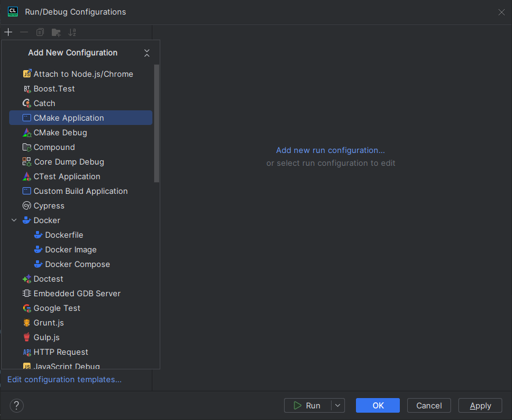Click the Grunt.js icon
512x420 pixels.
click(27, 322)
